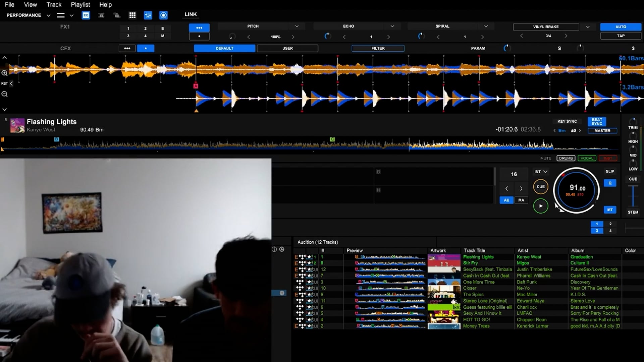Mute the INST stem

[607, 158]
